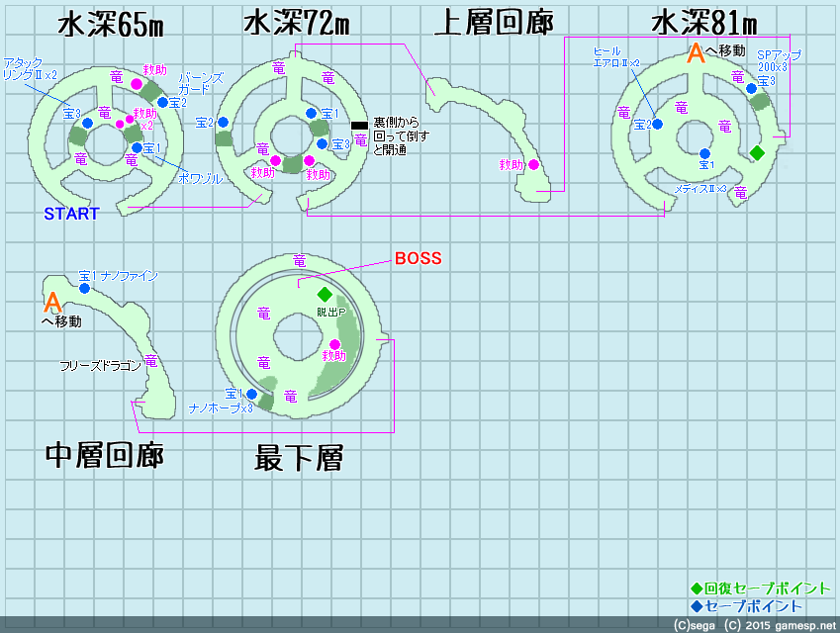Click the SPアップ200x3 item label
This screenshot has width=840, height=633.
(779, 60)
